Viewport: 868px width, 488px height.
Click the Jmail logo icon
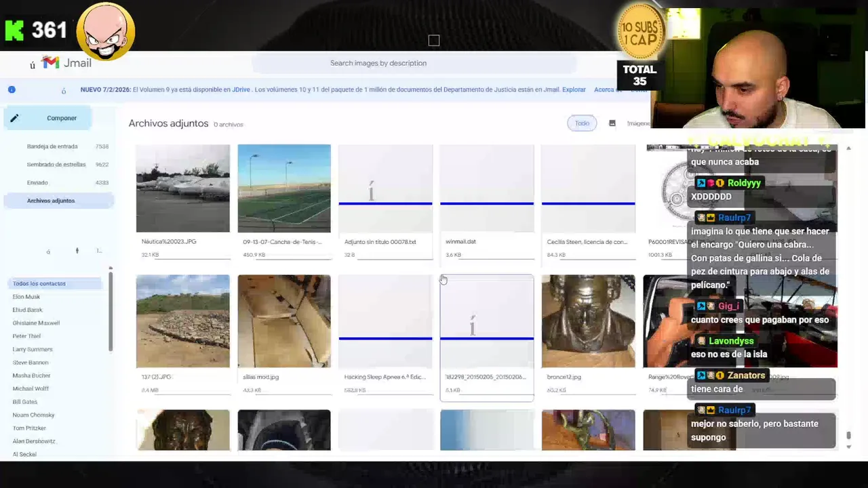click(x=50, y=62)
